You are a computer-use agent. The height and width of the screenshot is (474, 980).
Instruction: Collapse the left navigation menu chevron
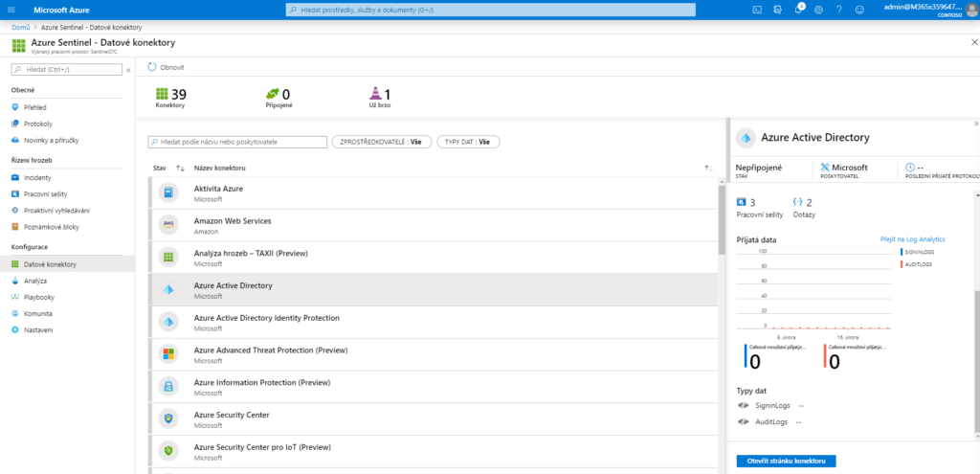click(128, 70)
